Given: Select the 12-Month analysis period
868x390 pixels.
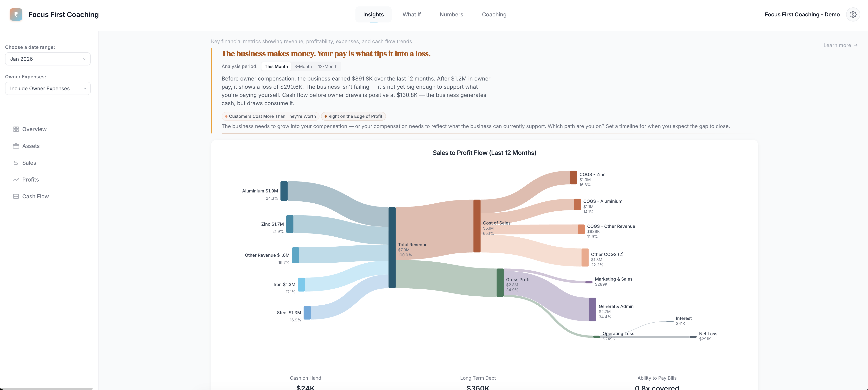Looking at the screenshot, I should pos(327,66).
